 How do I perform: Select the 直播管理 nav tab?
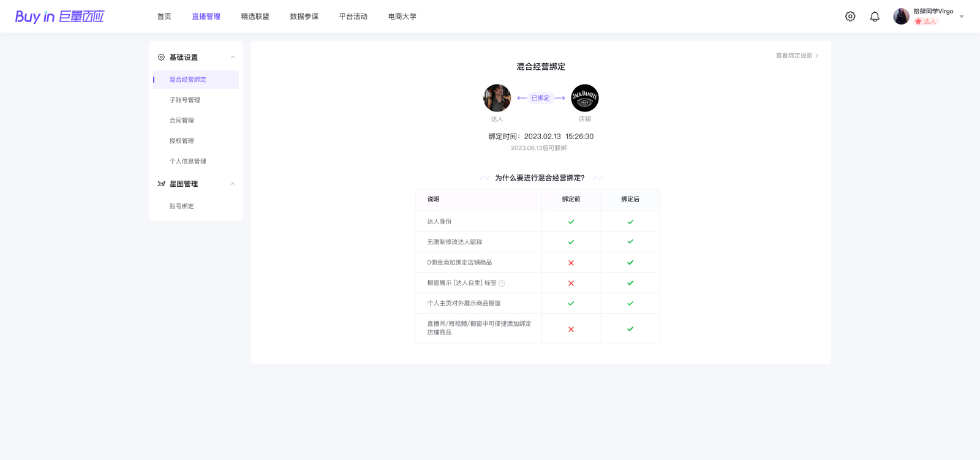click(206, 17)
